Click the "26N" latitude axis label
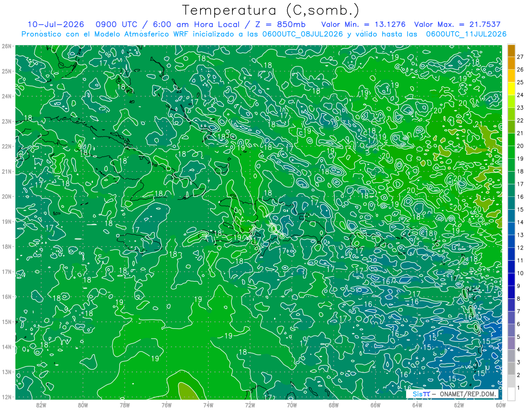 pos(6,46)
